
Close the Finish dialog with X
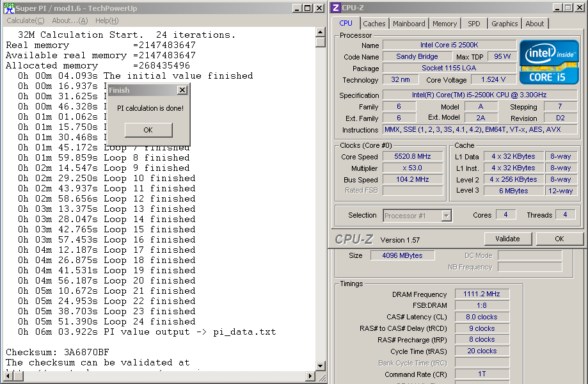pos(182,90)
